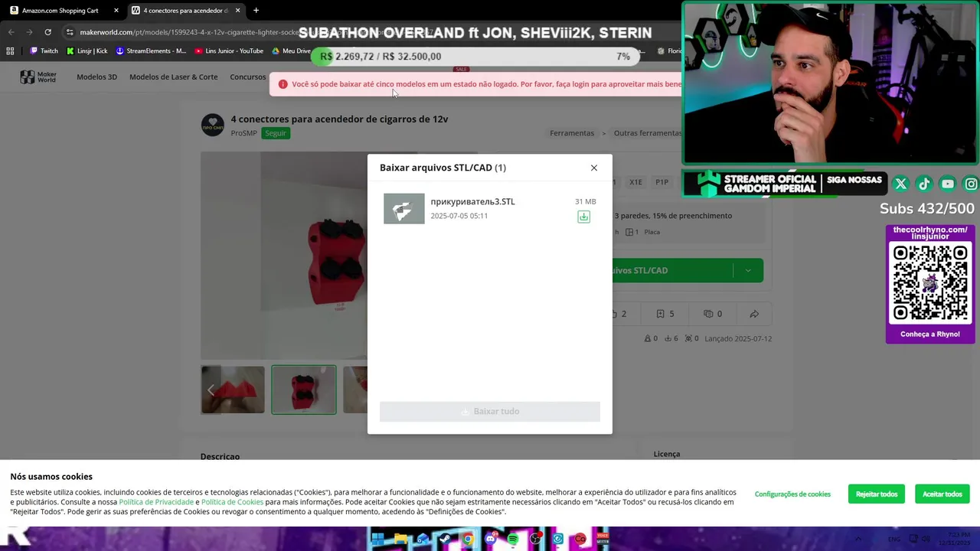Open the Concursos menu item
Image resolution: width=980 pixels, height=551 pixels.
[248, 77]
